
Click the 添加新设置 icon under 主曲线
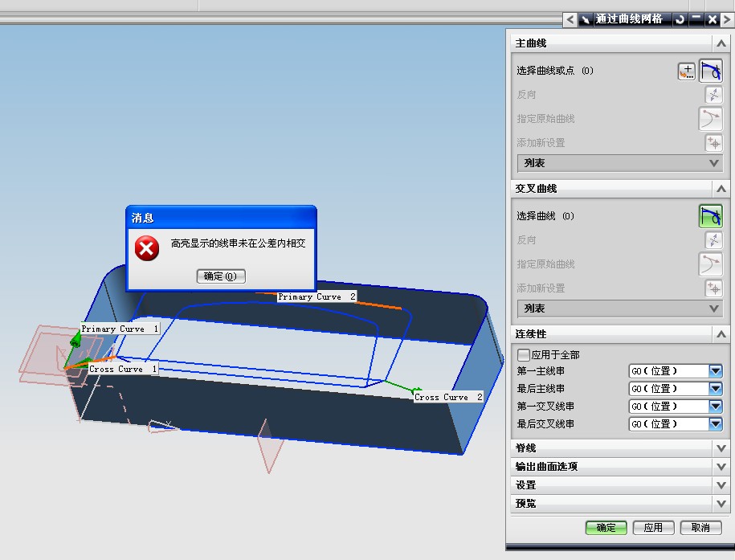click(711, 143)
